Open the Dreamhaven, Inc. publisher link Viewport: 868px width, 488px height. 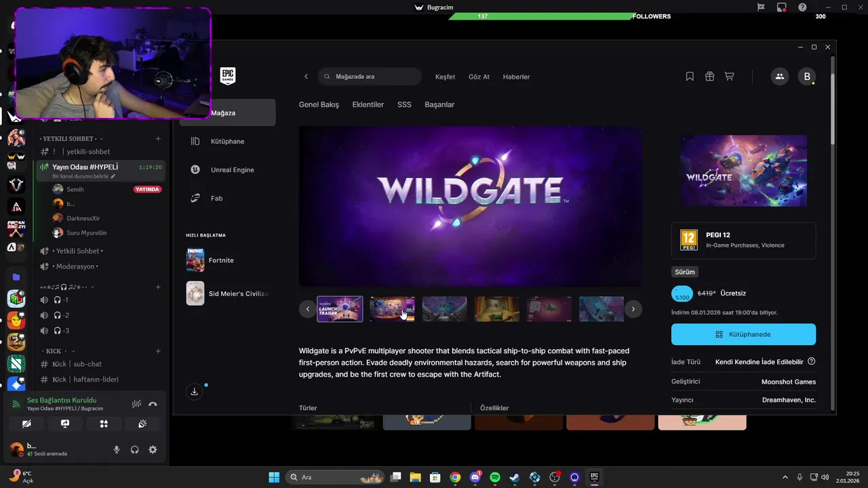pos(789,400)
